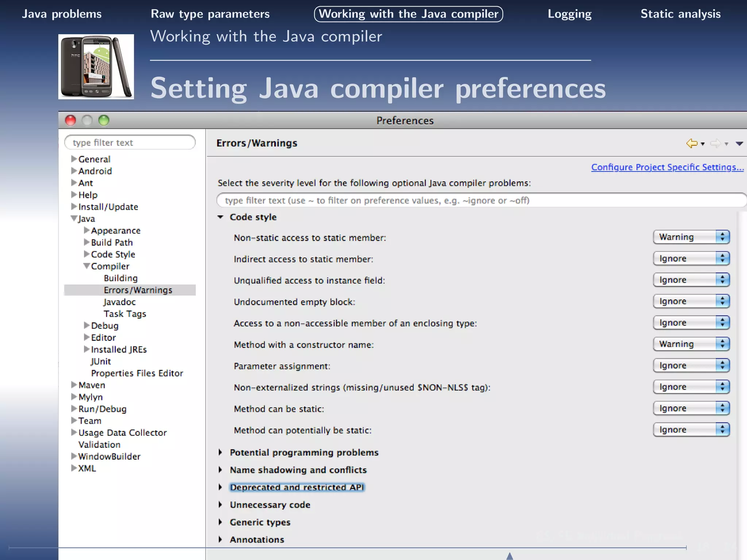Close the Preferences window with red button
Screen dimensions: 747x560
pos(70,120)
